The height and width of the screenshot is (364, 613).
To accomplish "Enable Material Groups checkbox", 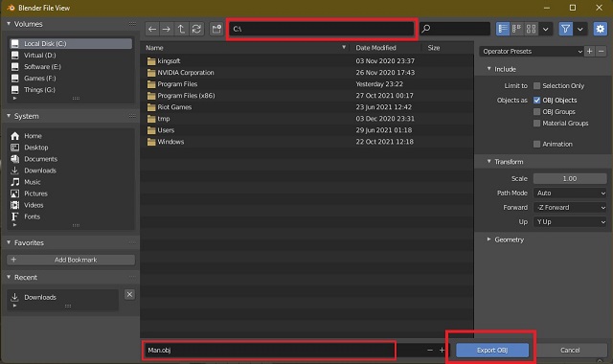I will coord(536,124).
